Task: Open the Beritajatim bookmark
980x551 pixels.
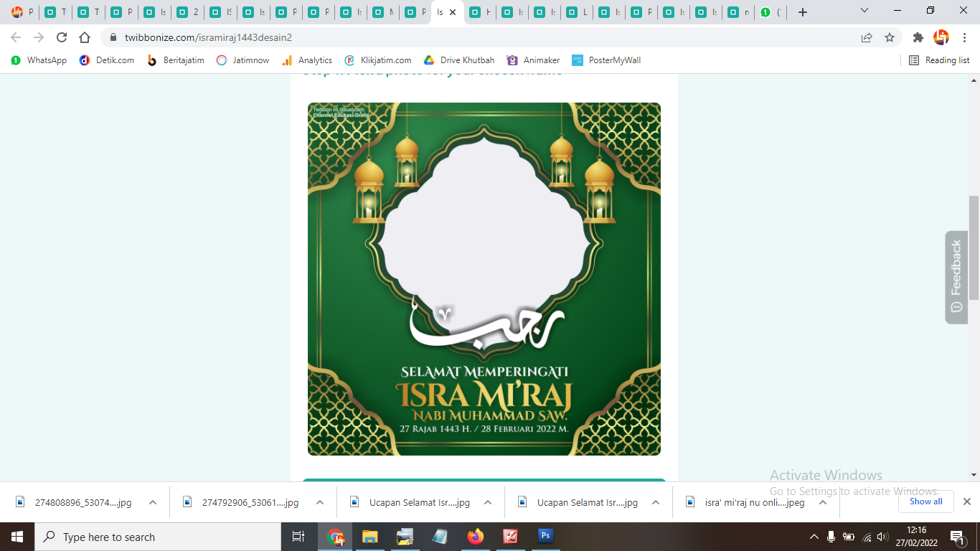Action: (175, 60)
